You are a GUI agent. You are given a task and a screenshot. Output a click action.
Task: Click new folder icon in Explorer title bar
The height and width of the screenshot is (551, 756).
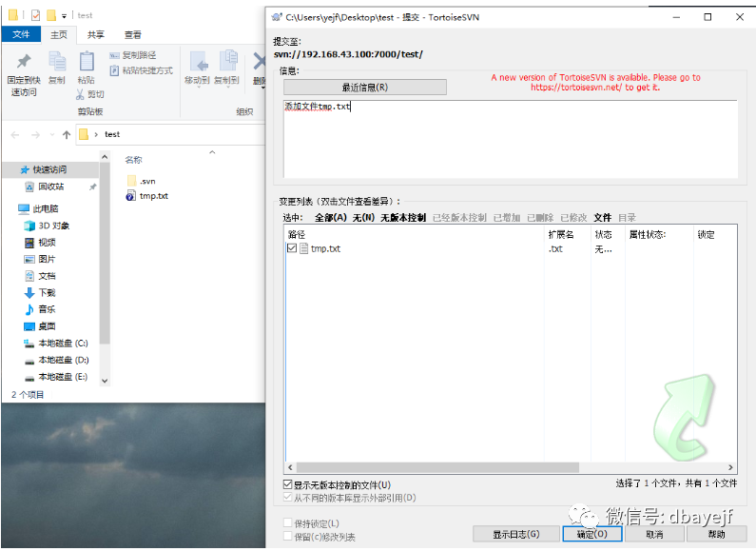[x=51, y=15]
